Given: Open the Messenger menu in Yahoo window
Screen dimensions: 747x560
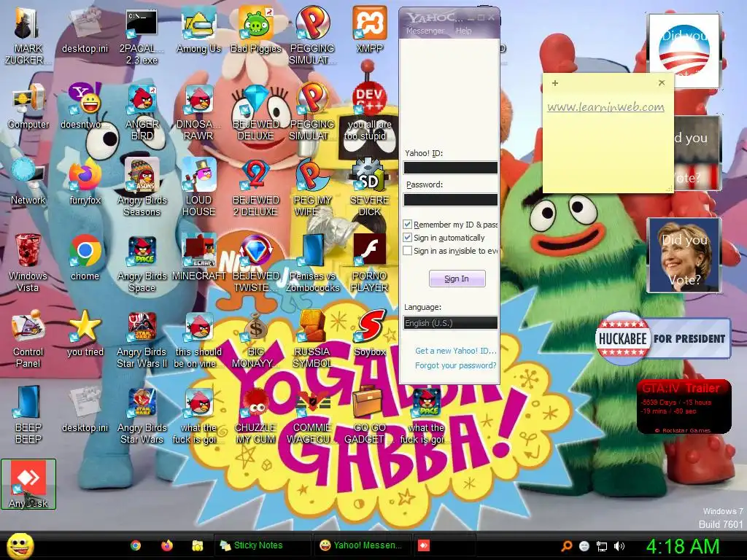Looking at the screenshot, I should (x=425, y=31).
